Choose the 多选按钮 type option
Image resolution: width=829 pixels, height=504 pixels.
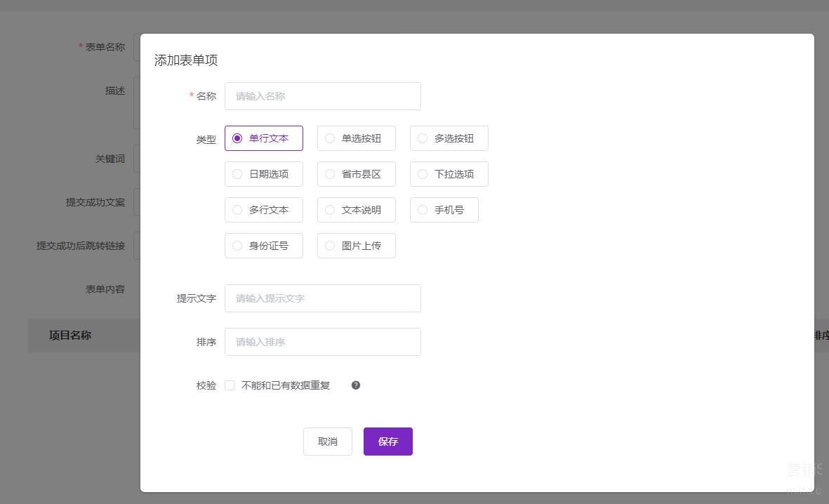pos(449,138)
